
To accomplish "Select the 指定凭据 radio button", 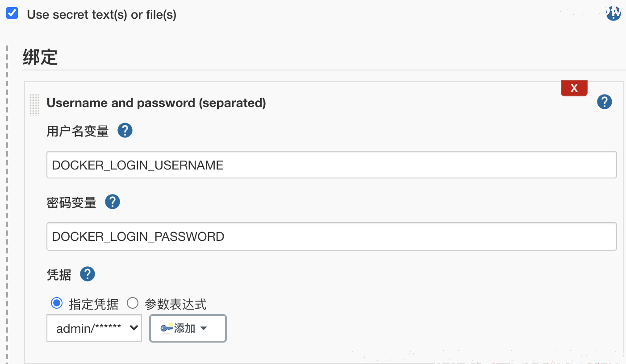I will tap(56, 303).
